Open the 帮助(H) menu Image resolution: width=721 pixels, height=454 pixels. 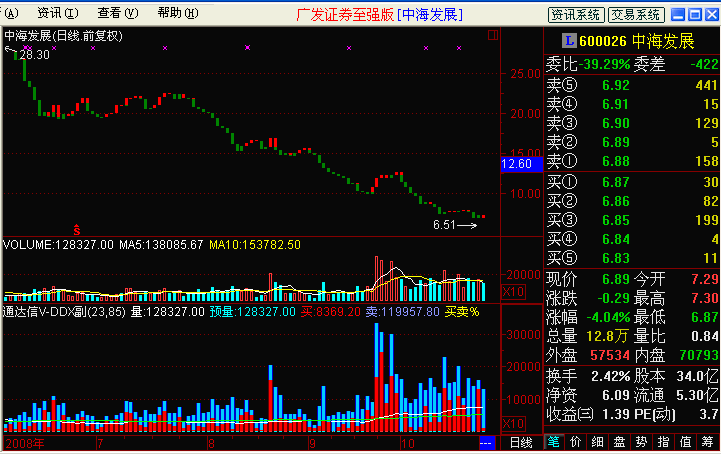pyautogui.click(x=178, y=13)
